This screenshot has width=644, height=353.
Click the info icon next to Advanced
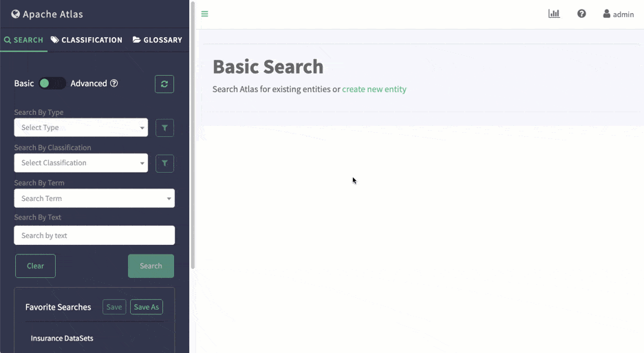[114, 83]
